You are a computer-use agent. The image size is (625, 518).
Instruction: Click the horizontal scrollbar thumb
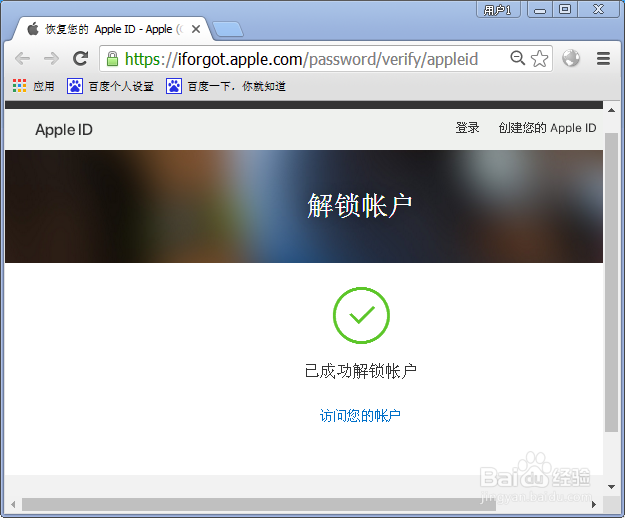tap(259, 504)
